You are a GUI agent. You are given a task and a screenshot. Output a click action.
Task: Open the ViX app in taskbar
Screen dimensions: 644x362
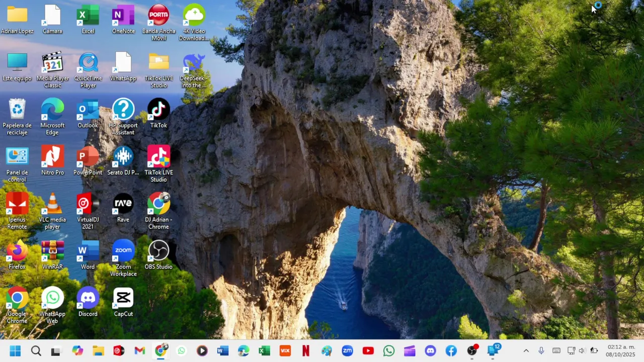285,351
